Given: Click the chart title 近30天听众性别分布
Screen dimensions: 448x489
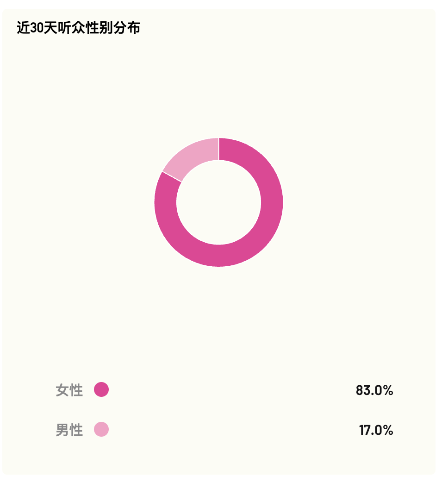Looking at the screenshot, I should click(x=78, y=28).
